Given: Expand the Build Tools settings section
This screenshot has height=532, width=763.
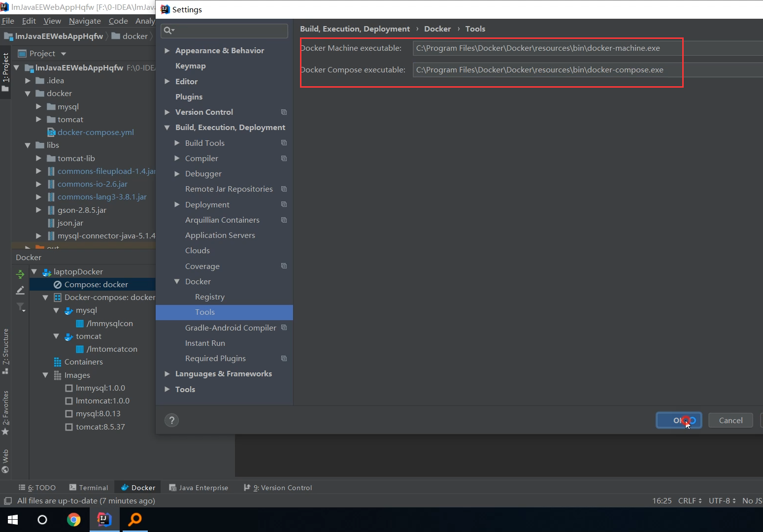Looking at the screenshot, I should click(177, 143).
